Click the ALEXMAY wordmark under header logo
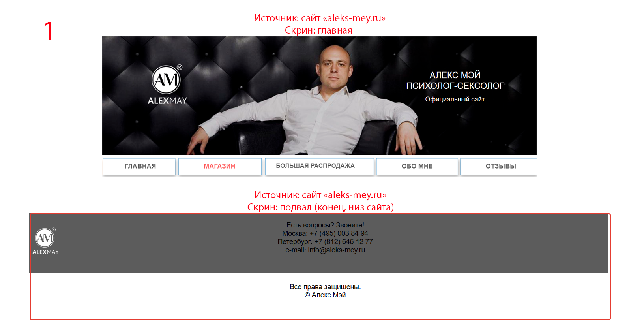 (x=167, y=101)
